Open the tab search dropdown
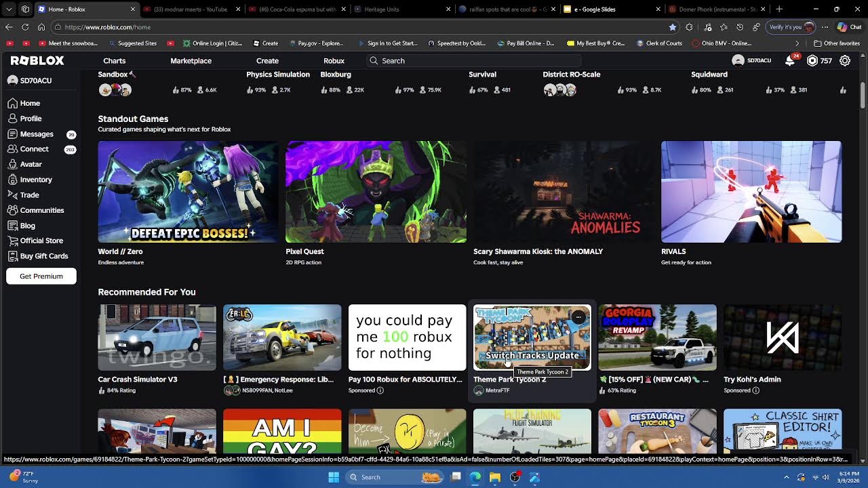The width and height of the screenshot is (868, 488). click(9, 9)
